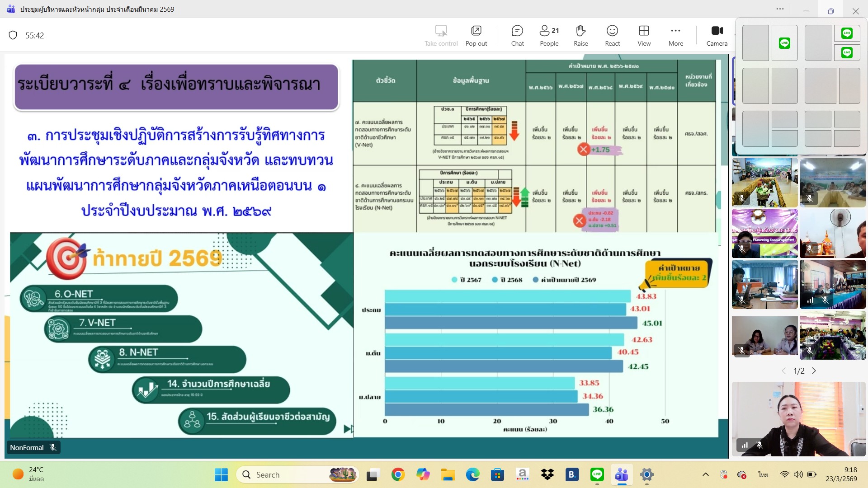Raise your hand in meeting

coord(580,35)
